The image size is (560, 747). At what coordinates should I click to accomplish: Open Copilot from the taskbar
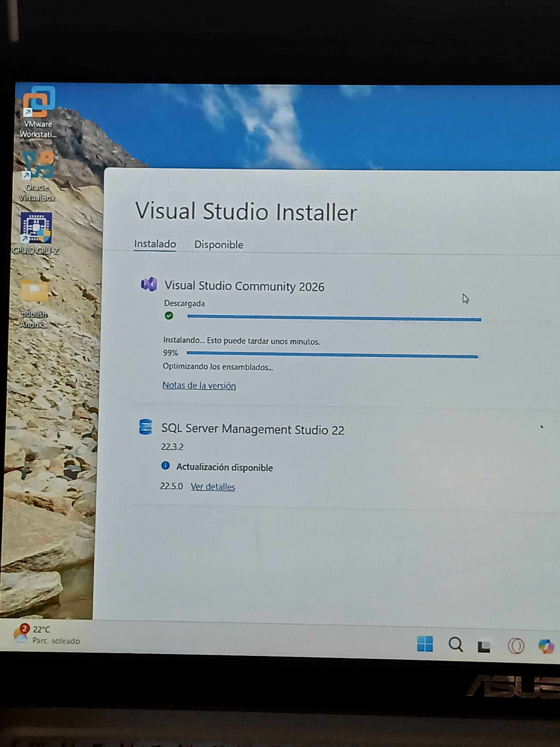point(546,646)
